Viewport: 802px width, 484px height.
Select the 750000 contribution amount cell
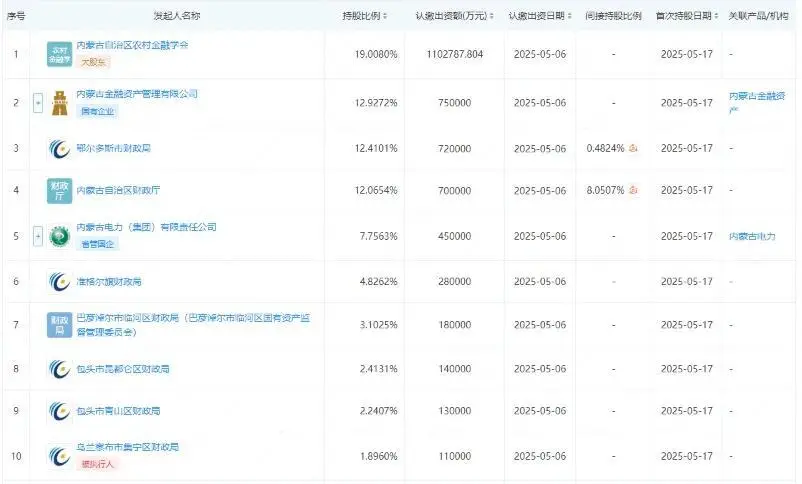pyautogui.click(x=455, y=103)
